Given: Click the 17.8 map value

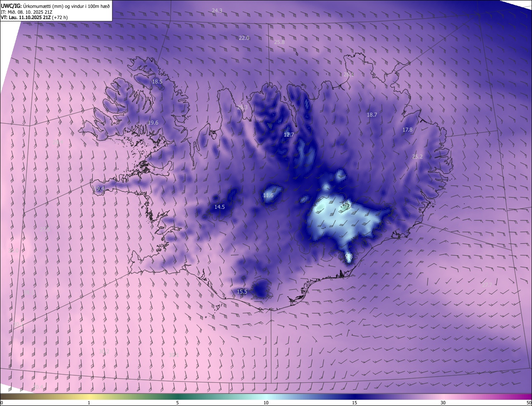Looking at the screenshot, I should (x=407, y=130).
